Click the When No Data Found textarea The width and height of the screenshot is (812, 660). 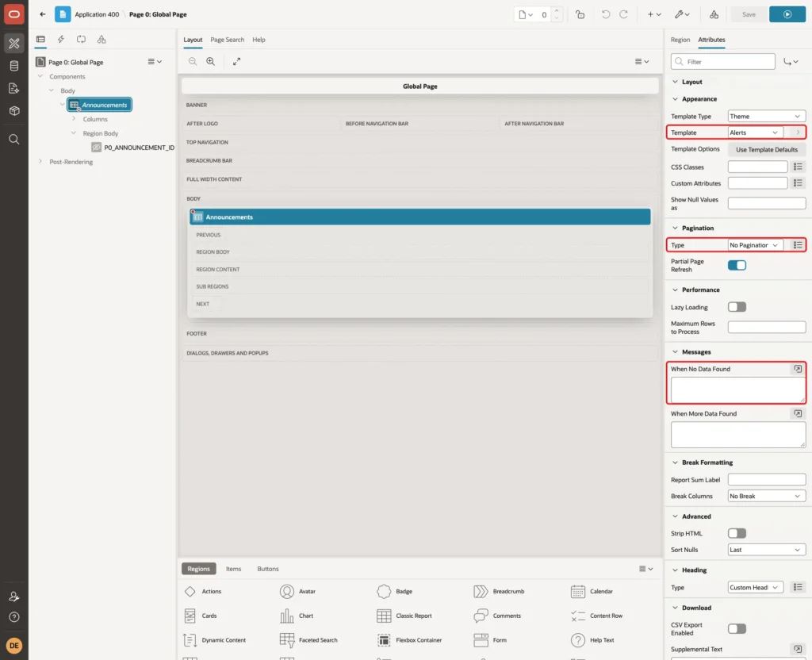pos(738,390)
